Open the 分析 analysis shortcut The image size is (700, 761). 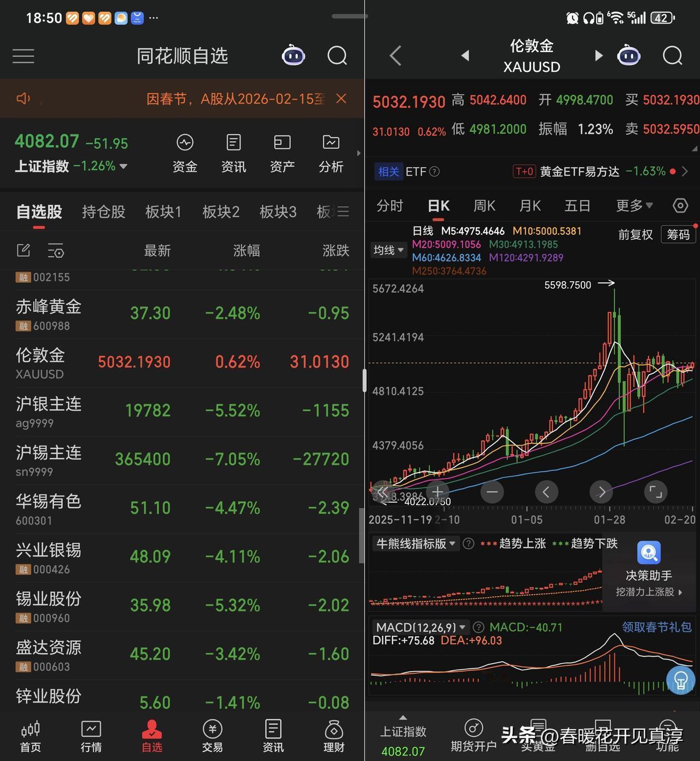coord(331,154)
